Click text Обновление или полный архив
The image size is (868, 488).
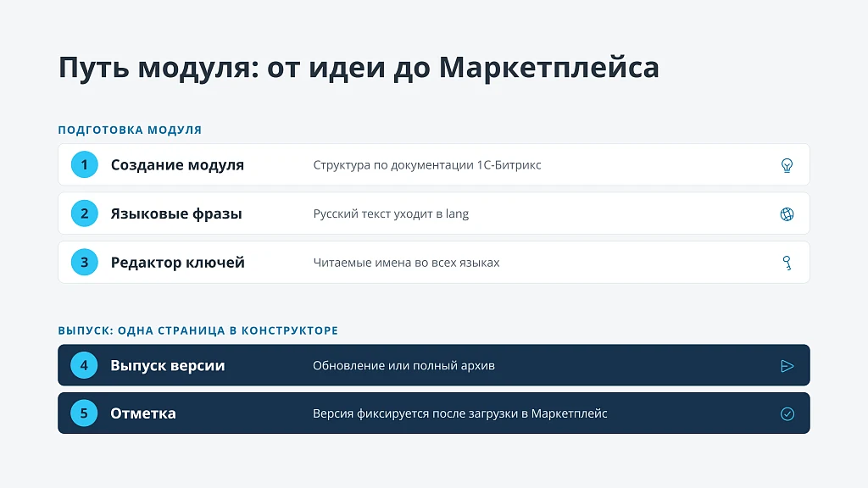point(403,366)
